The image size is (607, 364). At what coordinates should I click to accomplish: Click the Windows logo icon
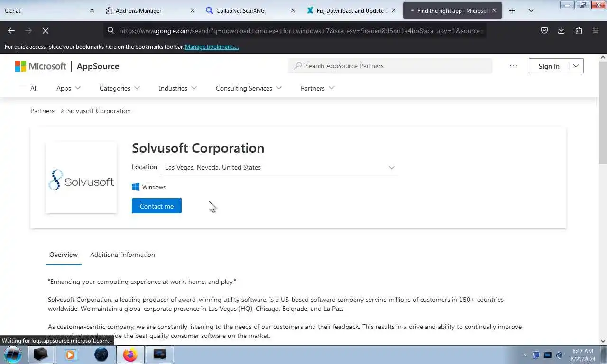[x=136, y=187]
